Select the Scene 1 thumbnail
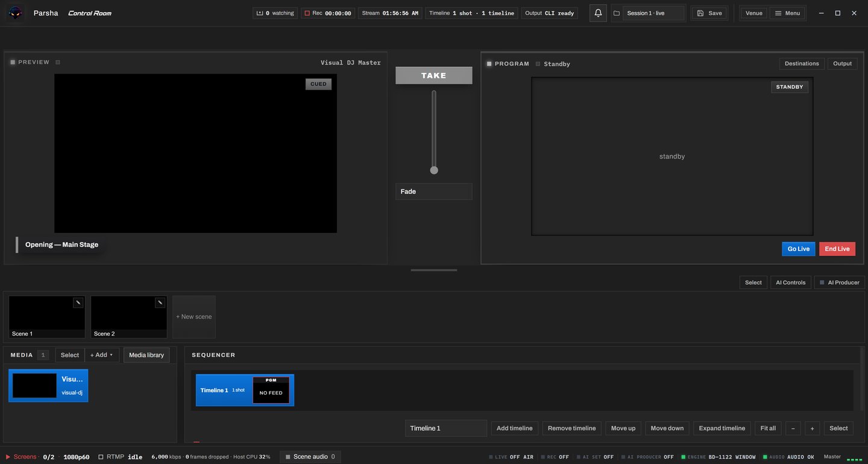The image size is (868, 464). click(46, 317)
